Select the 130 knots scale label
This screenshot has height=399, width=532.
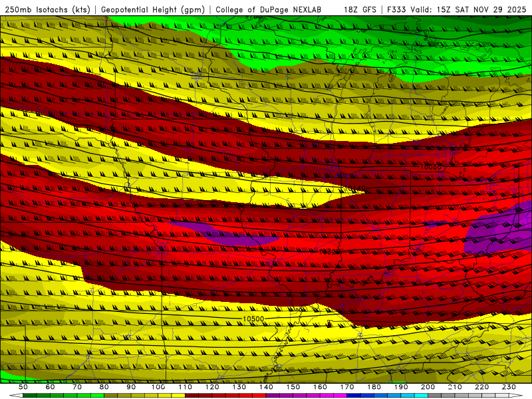coord(239,387)
